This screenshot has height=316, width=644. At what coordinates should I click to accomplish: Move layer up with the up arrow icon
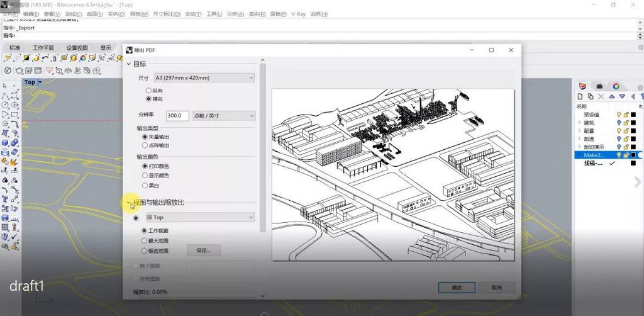tap(612, 96)
